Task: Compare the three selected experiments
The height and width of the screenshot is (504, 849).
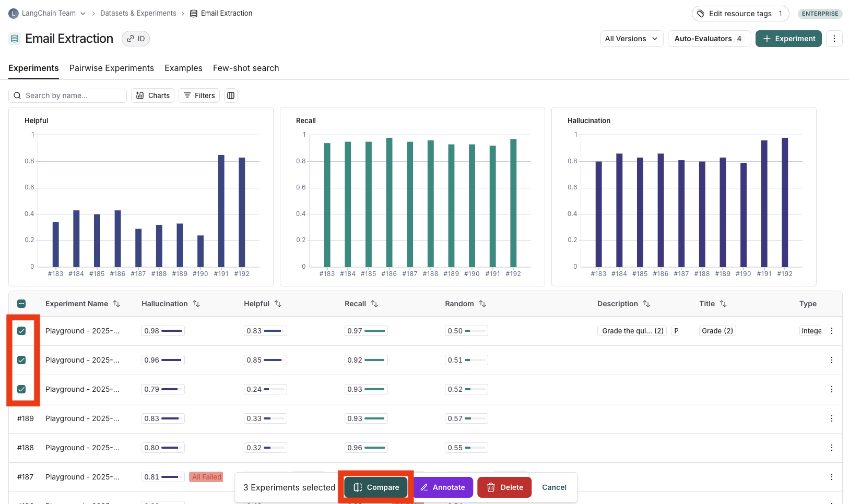Action: (x=375, y=487)
